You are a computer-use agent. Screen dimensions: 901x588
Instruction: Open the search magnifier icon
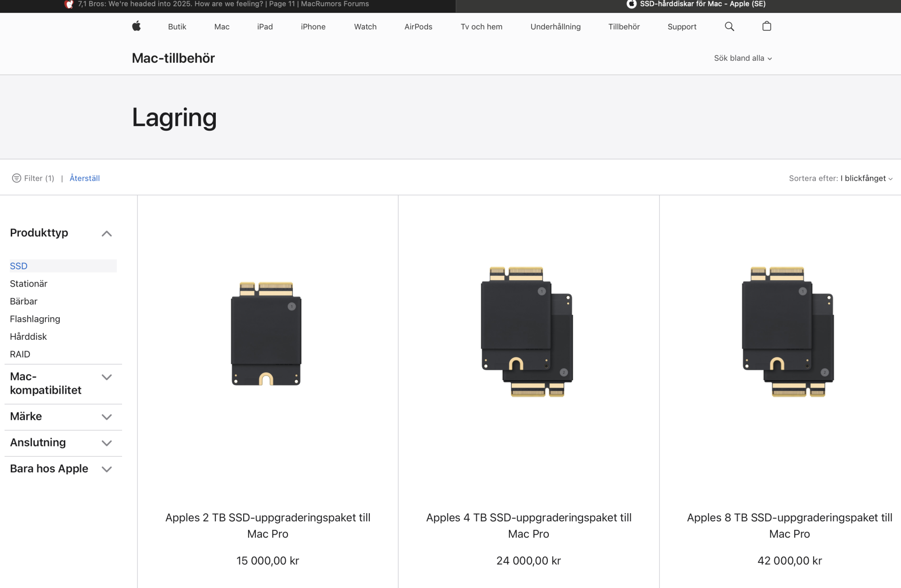[729, 27]
